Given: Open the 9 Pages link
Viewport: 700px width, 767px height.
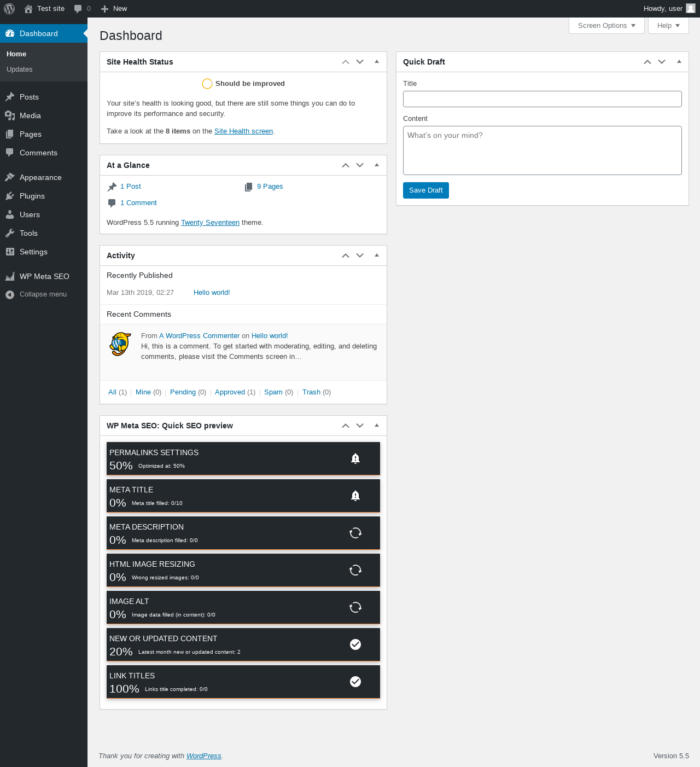Looking at the screenshot, I should pyautogui.click(x=270, y=187).
